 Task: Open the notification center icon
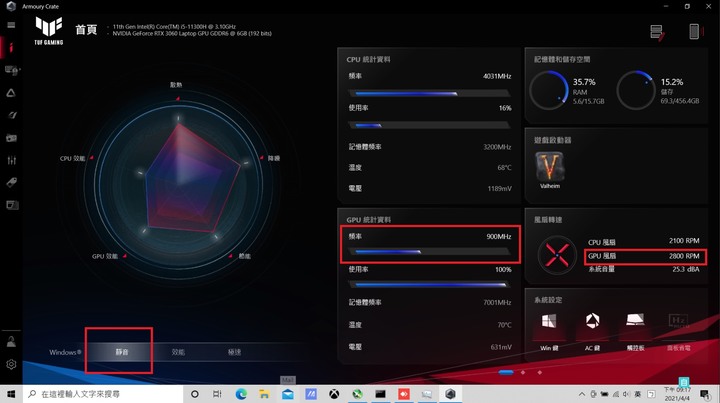(705, 394)
